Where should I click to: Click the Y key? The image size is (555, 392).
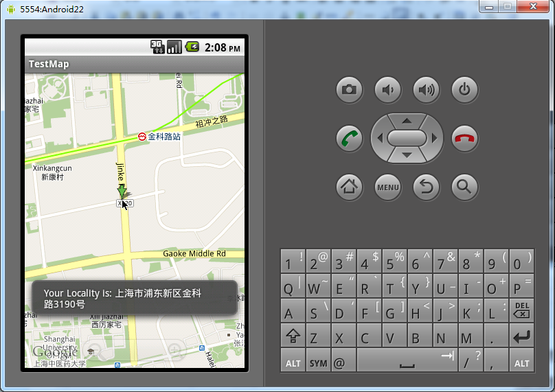(x=420, y=286)
